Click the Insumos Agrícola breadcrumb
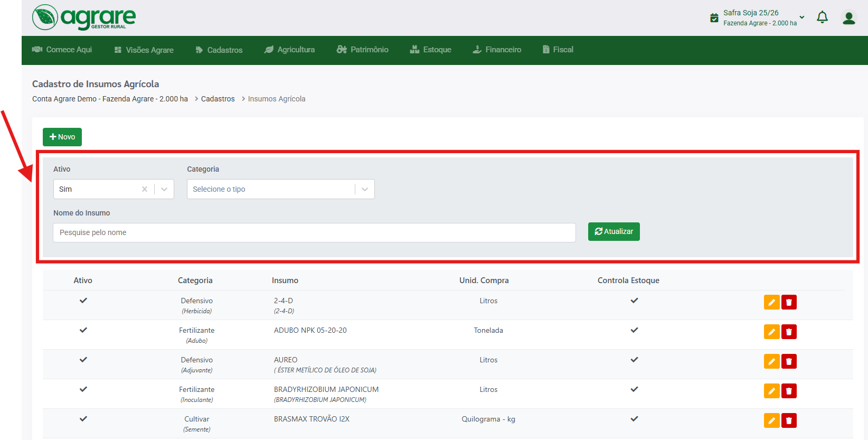The width and height of the screenshot is (868, 440). 277,99
